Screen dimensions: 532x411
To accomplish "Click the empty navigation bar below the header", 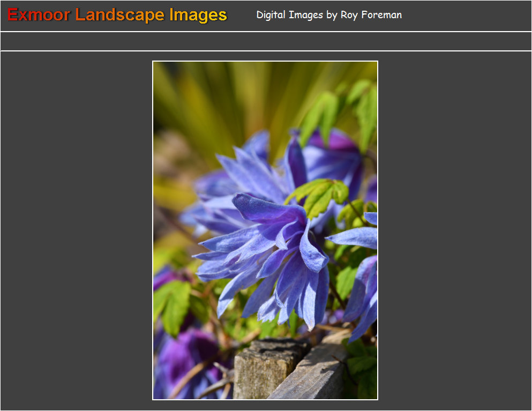I will coord(266,41).
